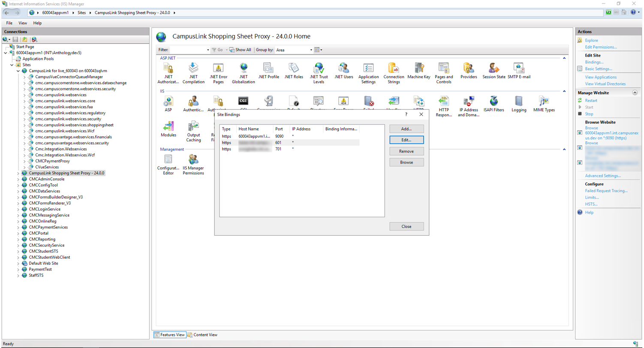Open the Pages and Controls feature

point(444,73)
